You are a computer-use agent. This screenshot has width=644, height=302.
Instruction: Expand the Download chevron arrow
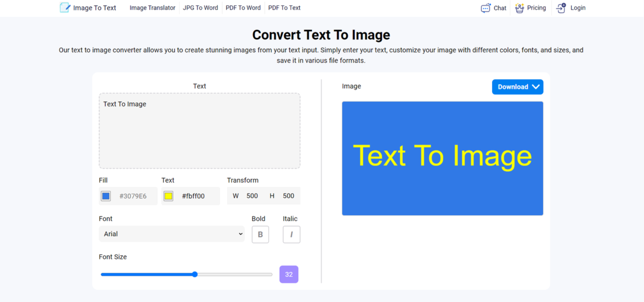tap(536, 87)
